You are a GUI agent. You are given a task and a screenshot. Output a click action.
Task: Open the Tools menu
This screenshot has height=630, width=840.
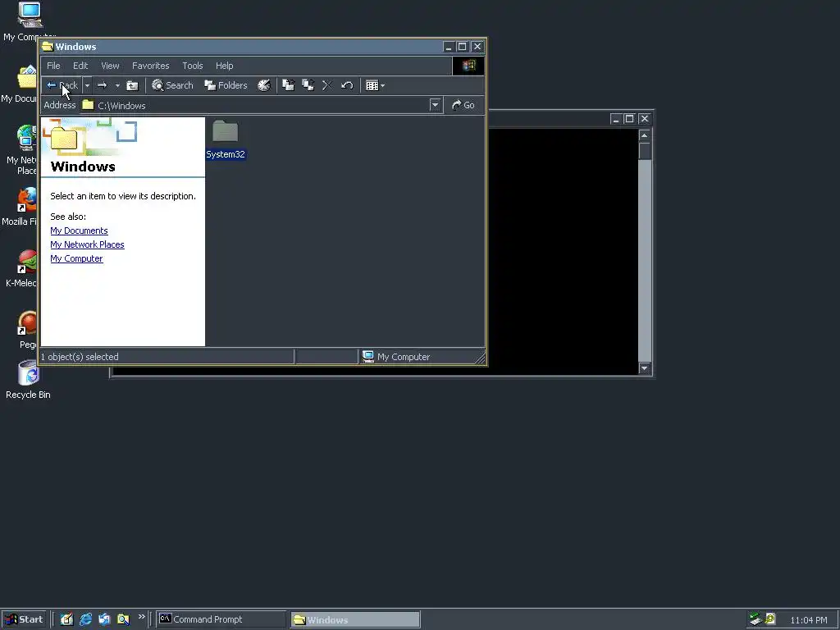click(x=192, y=66)
